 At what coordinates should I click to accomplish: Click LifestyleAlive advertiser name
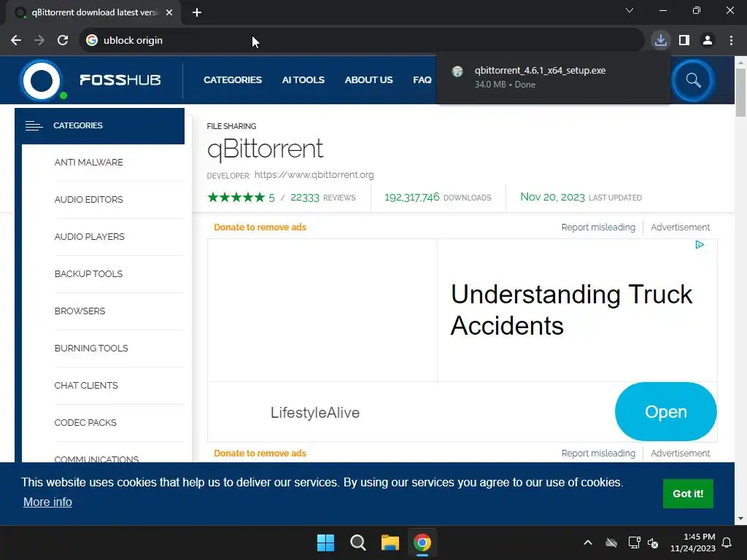click(x=315, y=413)
